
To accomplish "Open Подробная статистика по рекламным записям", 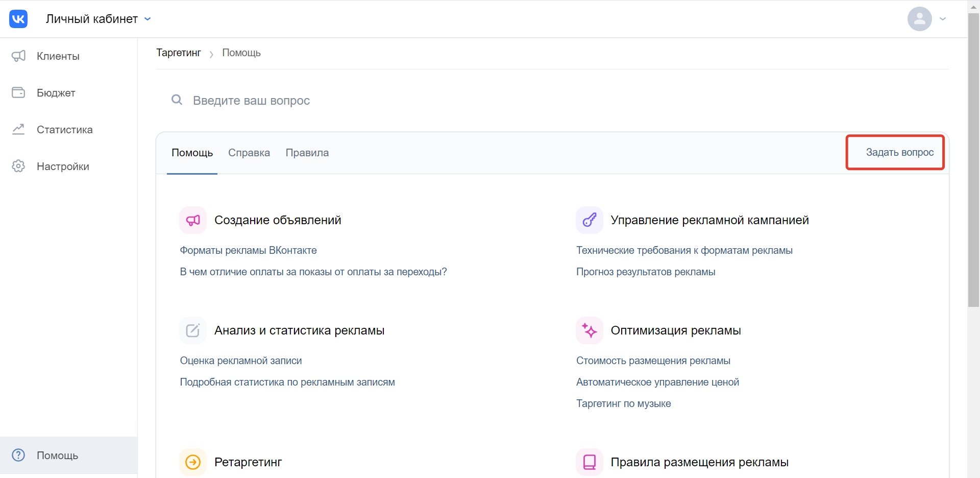I will pos(287,382).
